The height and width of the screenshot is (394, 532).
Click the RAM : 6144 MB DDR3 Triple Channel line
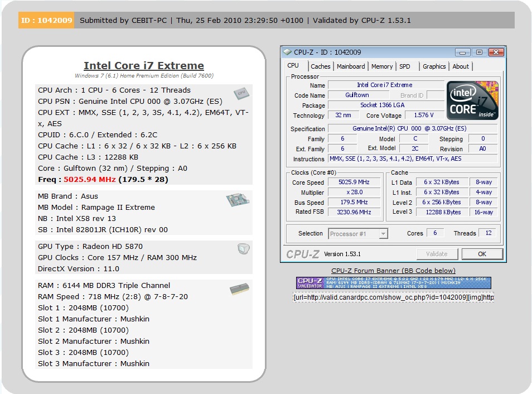[104, 285]
